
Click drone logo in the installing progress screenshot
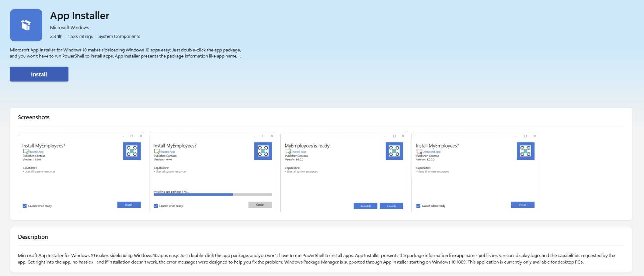(263, 151)
